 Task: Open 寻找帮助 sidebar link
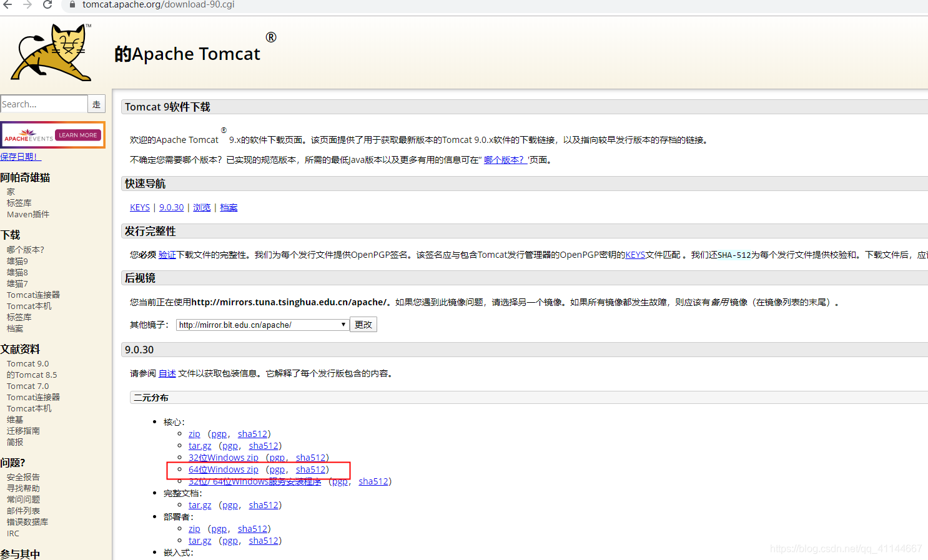[x=23, y=488]
